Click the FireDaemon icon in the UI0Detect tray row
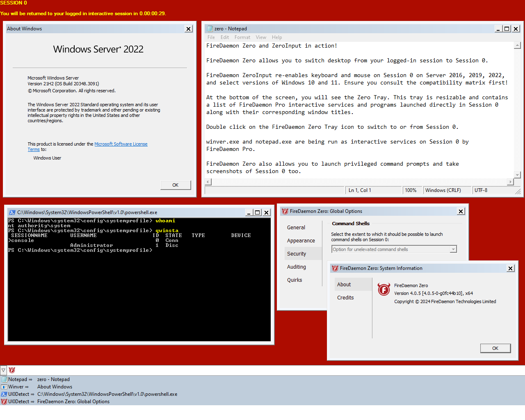This screenshot has height=420, width=525. click(x=4, y=402)
